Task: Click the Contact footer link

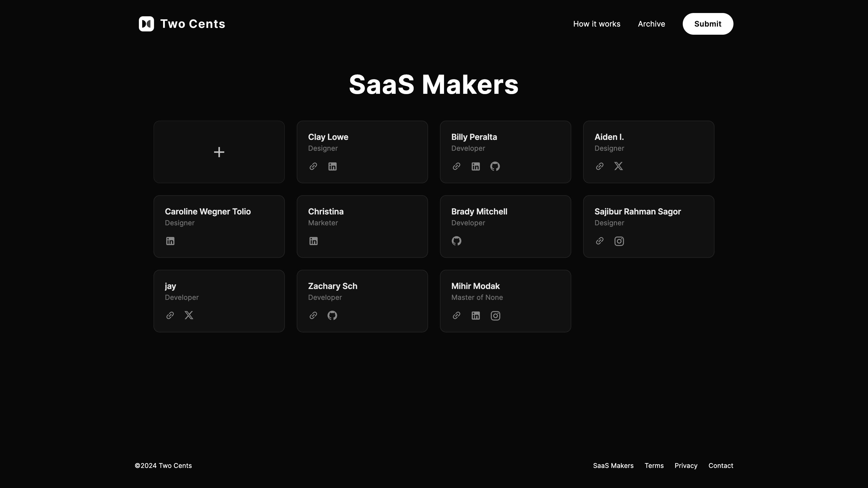Action: 720,465
